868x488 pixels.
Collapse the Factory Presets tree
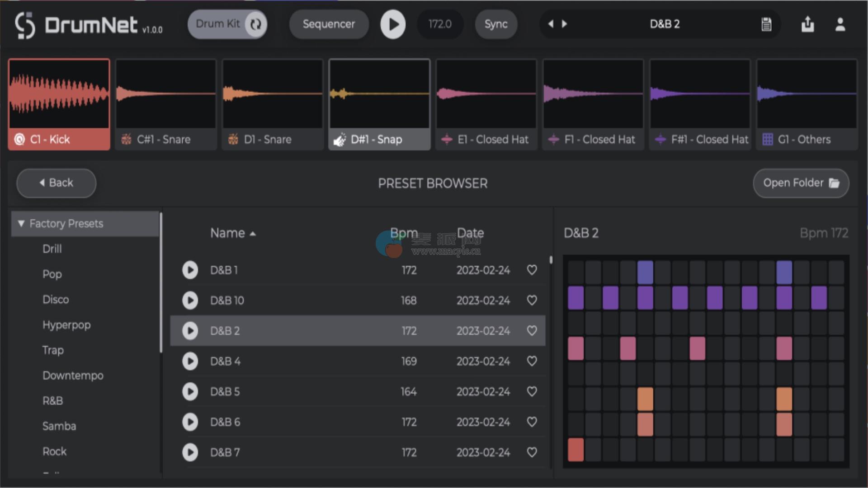pos(21,224)
